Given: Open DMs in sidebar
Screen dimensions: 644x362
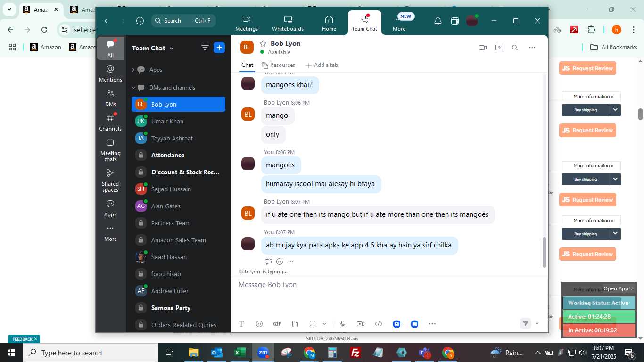Looking at the screenshot, I should 110,98.
